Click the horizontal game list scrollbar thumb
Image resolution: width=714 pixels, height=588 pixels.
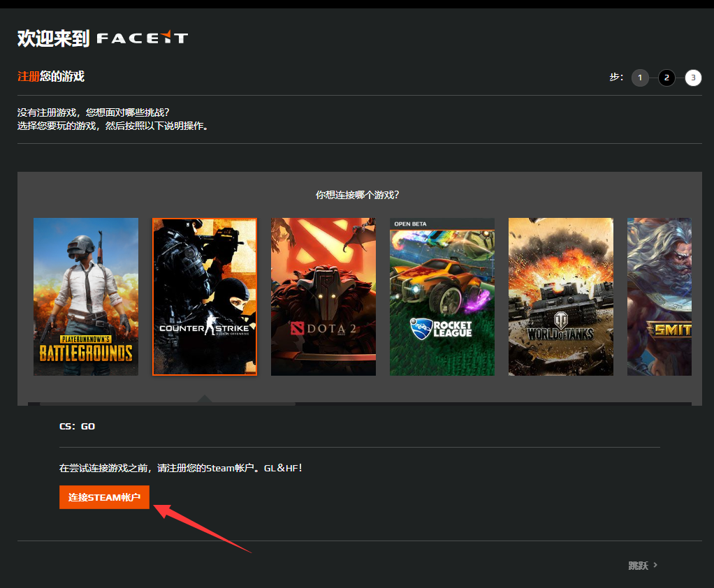coord(168,404)
